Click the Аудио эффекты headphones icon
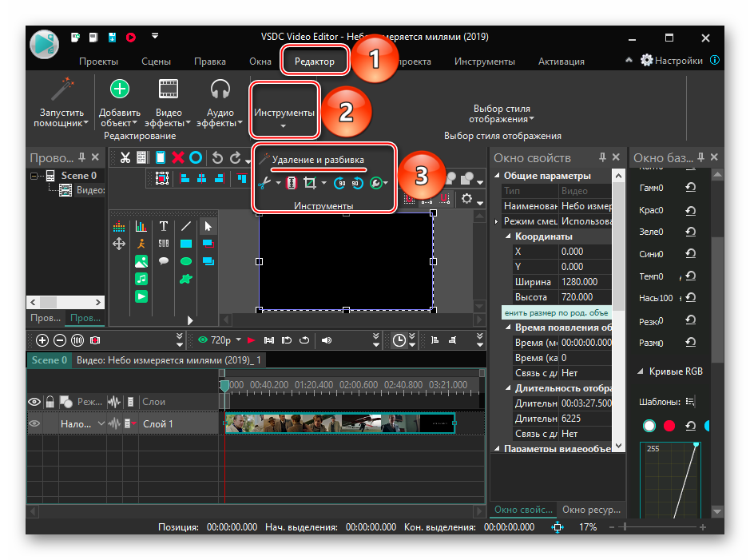750x560 pixels. 220,89
